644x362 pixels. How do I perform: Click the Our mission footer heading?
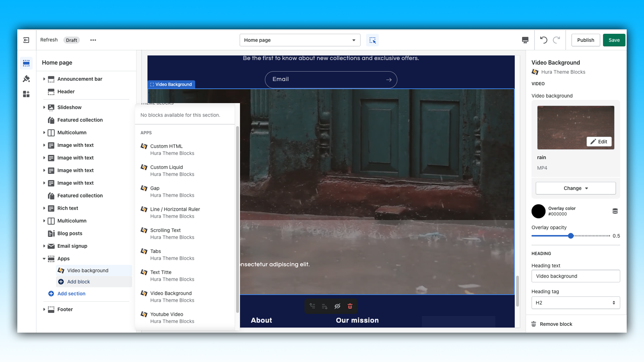point(357,320)
